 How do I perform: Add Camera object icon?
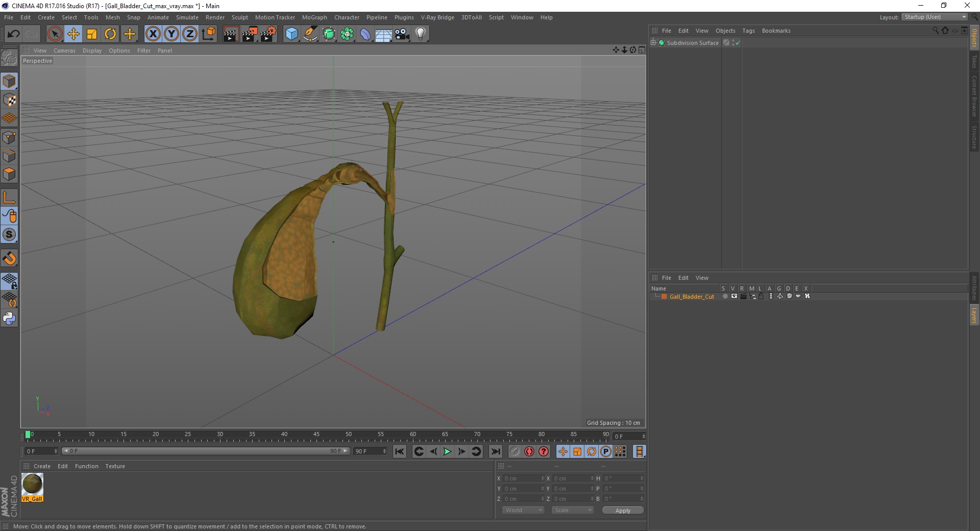coord(402,34)
